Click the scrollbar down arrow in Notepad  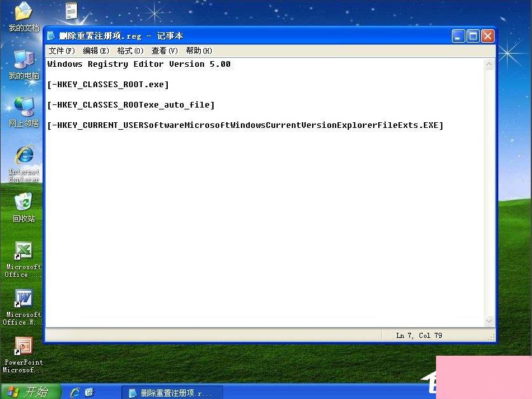click(x=489, y=321)
